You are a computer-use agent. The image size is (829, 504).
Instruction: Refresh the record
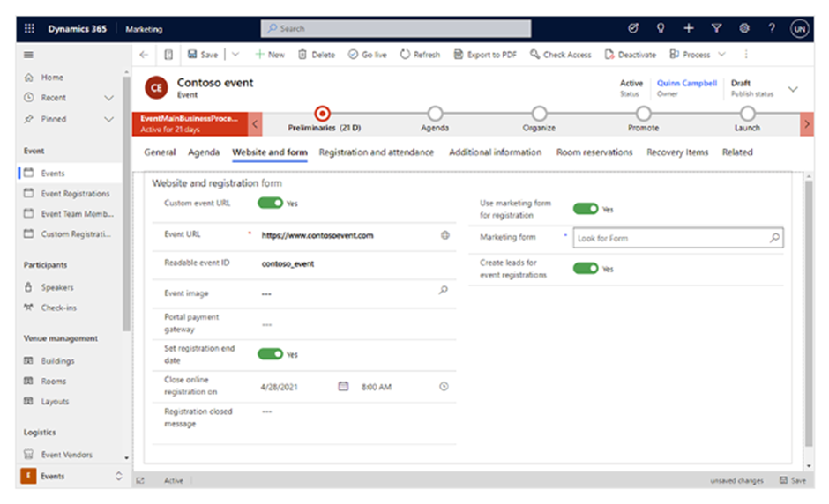420,55
